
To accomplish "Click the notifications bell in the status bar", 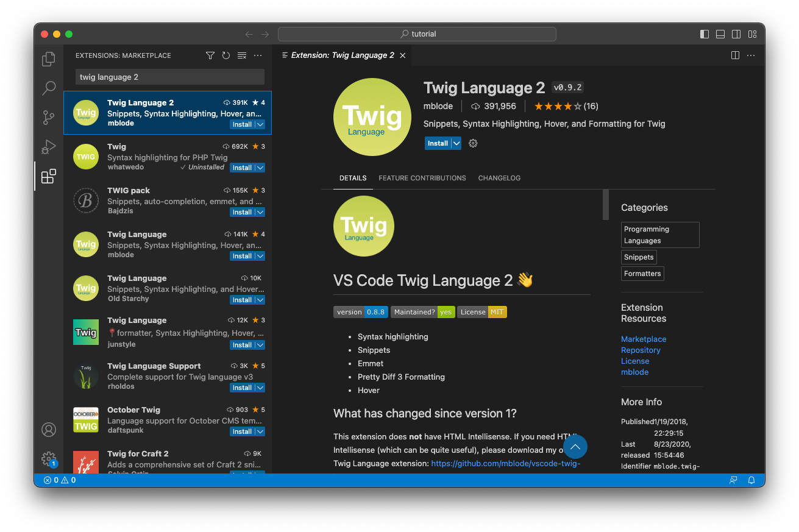I will click(751, 480).
